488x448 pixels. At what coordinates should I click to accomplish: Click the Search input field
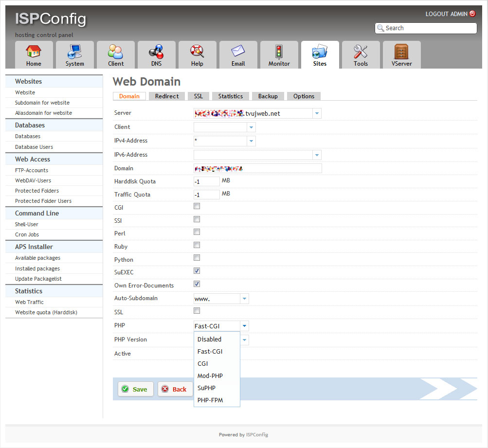pos(429,28)
